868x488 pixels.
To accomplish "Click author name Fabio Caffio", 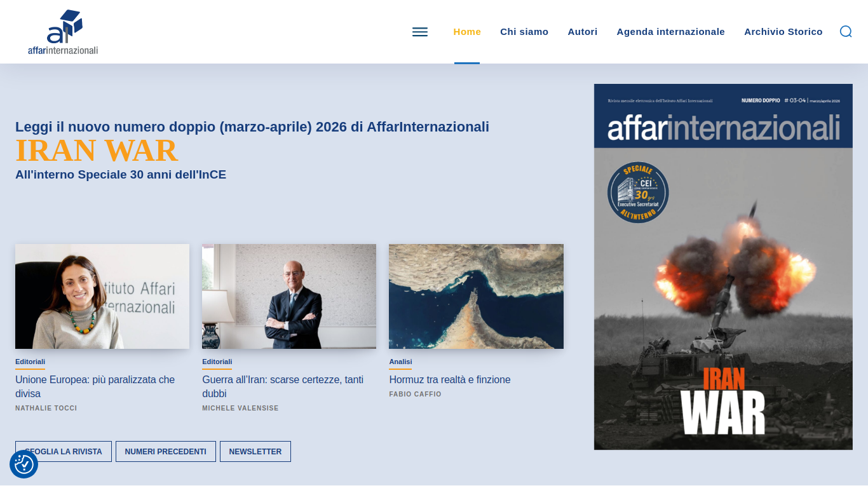I will pyautogui.click(x=415, y=394).
